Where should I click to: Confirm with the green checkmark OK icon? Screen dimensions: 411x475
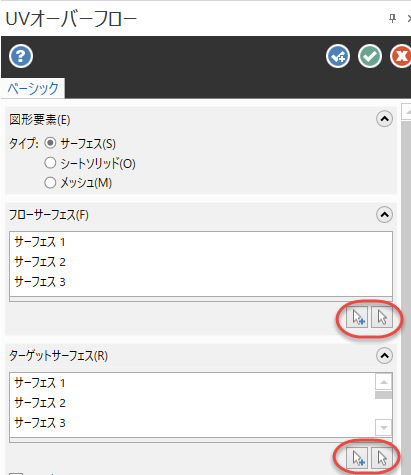click(x=370, y=56)
